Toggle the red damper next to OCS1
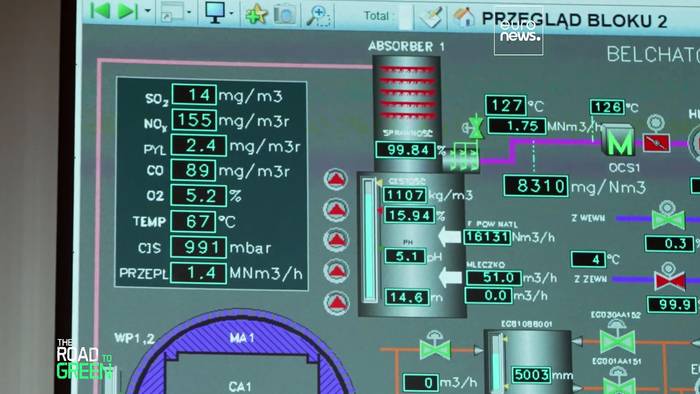This screenshot has width=700, height=394. coord(656,142)
